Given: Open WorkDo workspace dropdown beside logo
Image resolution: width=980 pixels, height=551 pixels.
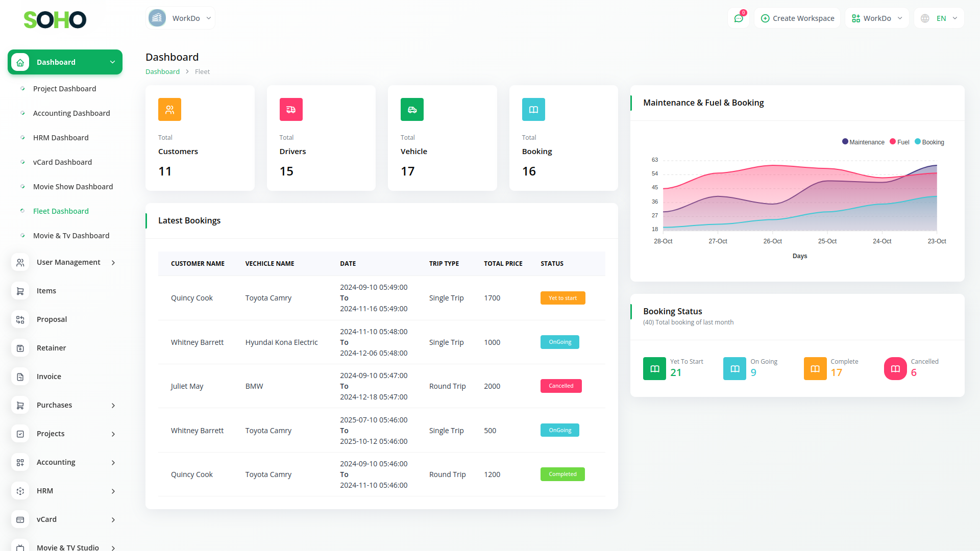Looking at the screenshot, I should [x=181, y=18].
